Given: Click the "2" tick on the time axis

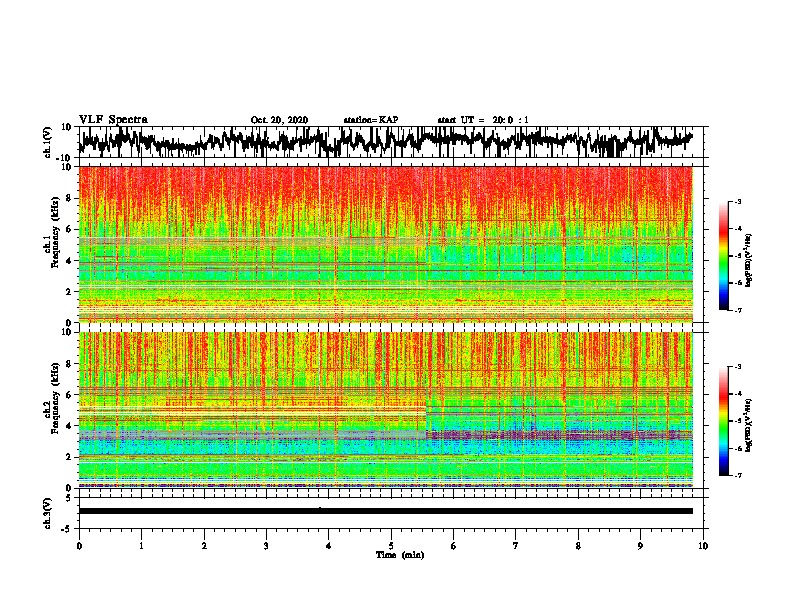Looking at the screenshot, I should (x=204, y=546).
